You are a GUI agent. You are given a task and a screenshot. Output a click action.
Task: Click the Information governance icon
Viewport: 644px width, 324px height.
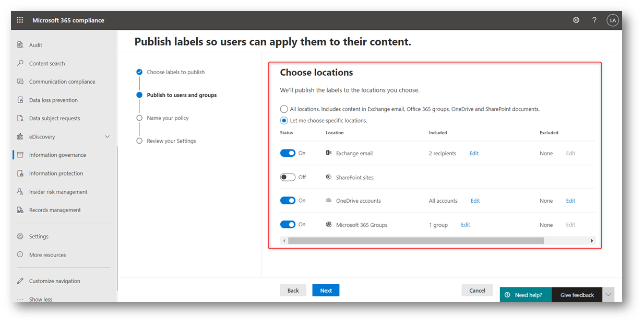click(x=20, y=155)
